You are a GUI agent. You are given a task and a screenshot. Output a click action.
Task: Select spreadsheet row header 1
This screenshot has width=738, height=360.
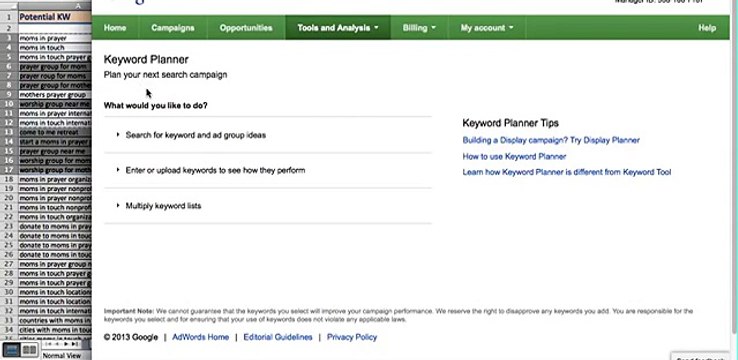[9, 17]
